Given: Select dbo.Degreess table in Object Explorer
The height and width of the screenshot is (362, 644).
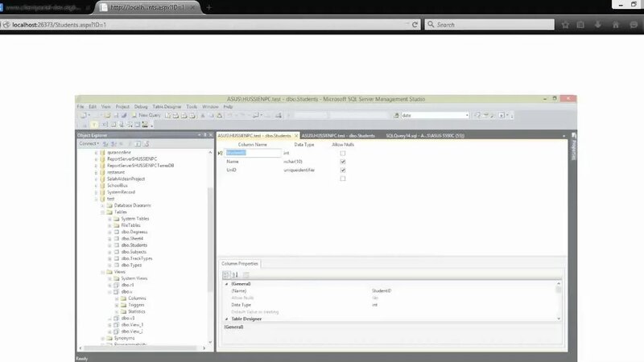Looking at the screenshot, I should [134, 232].
